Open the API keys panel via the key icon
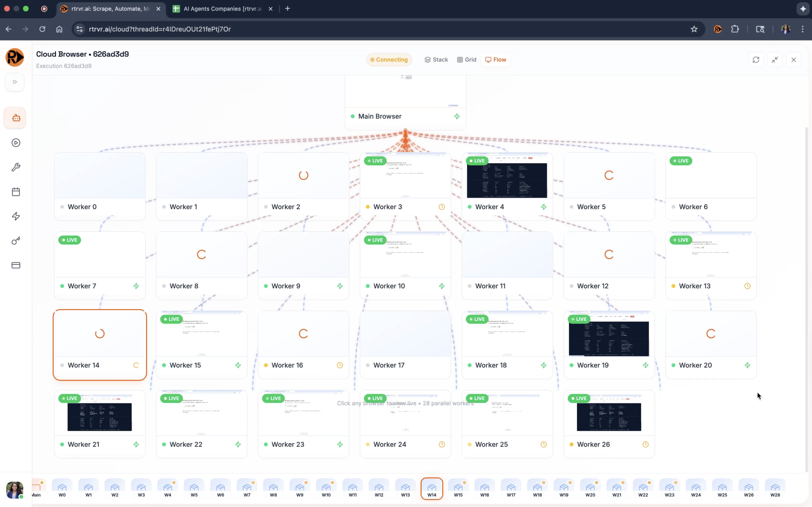Screen dimensions: 812x507 coord(15,240)
